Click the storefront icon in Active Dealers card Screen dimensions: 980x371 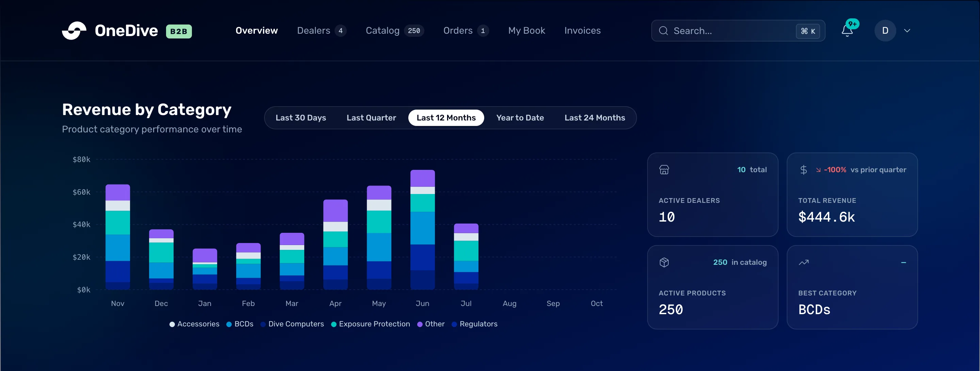pos(664,170)
